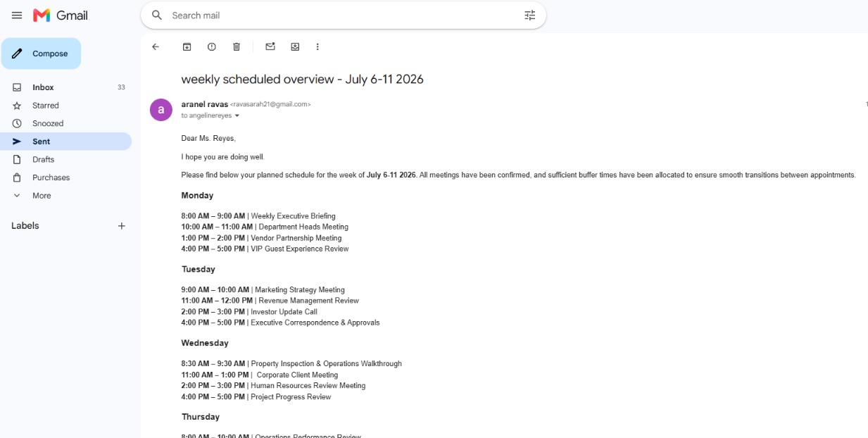Click the Weekly Executive Briefing line
The height and width of the screenshot is (438, 868).
pyautogui.click(x=258, y=216)
